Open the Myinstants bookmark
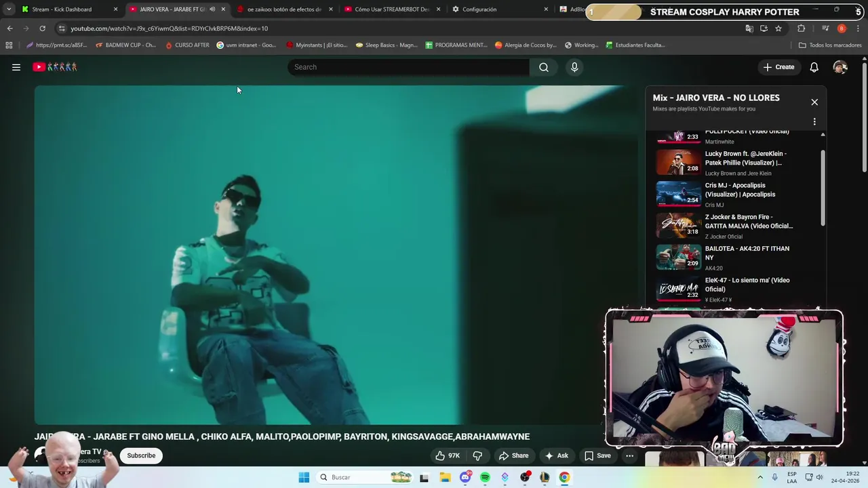The width and height of the screenshot is (868, 488). (317, 45)
